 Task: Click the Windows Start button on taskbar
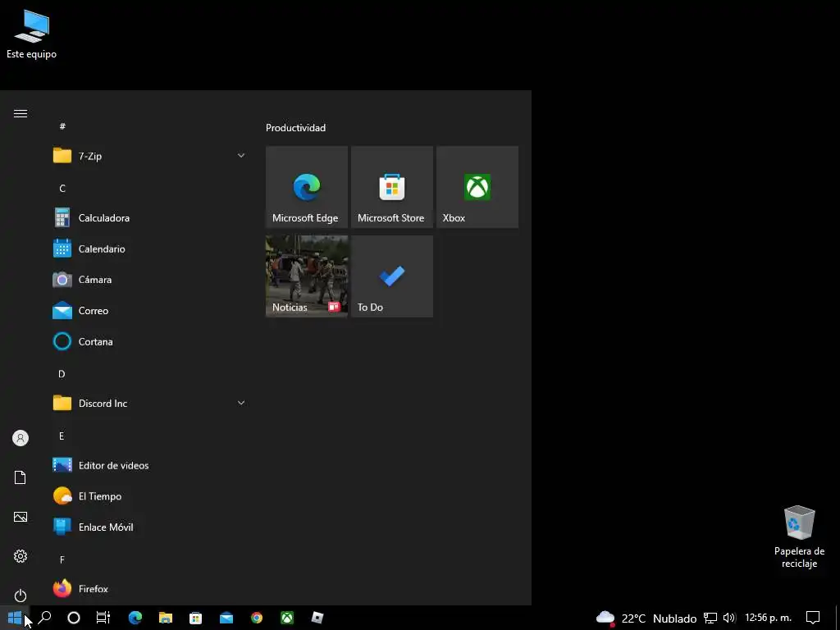point(15,618)
